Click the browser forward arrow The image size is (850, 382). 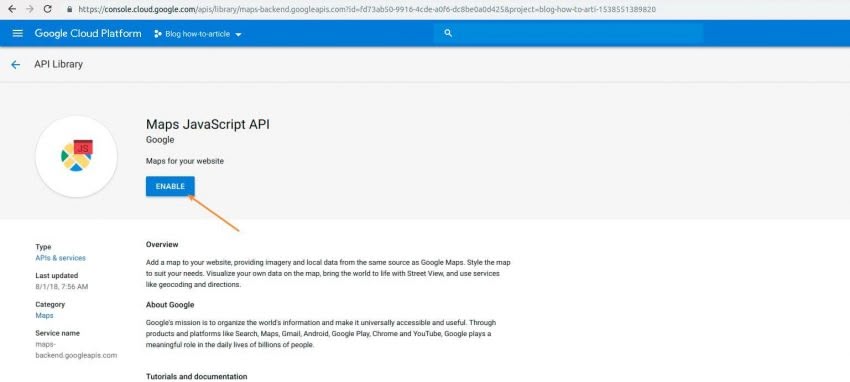click(x=29, y=9)
